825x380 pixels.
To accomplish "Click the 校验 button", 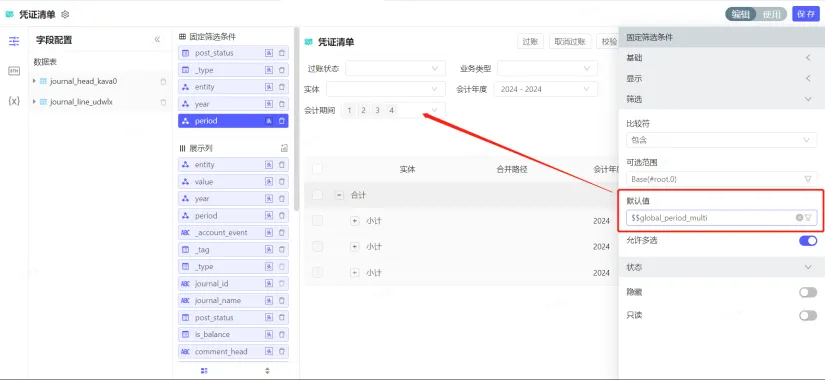I will (x=609, y=42).
